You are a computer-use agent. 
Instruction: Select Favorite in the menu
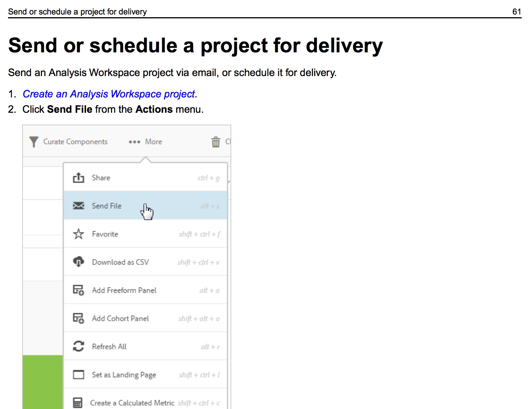(x=146, y=234)
